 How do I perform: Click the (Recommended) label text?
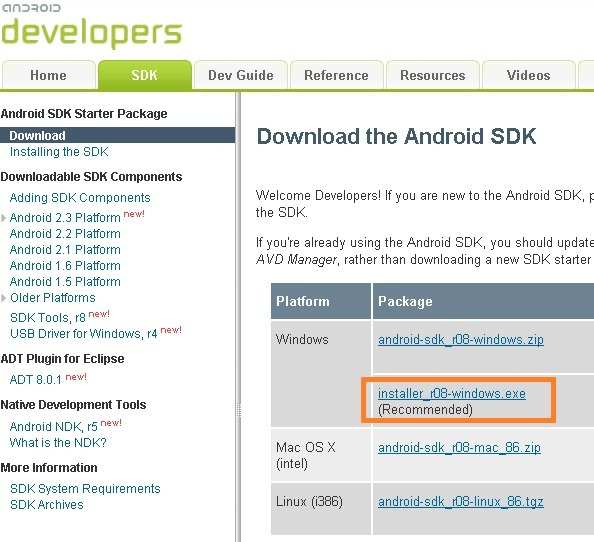[425, 410]
